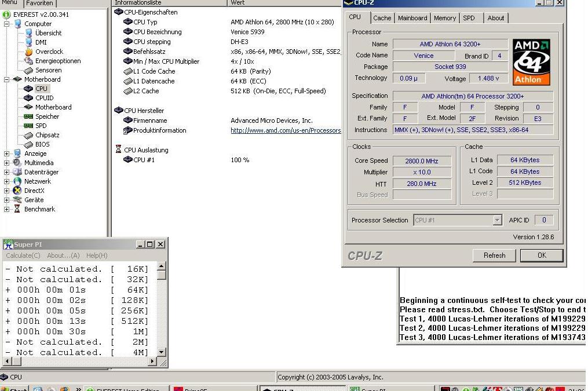Select the Motherboard sub-item icon
588x391 pixels.
[x=28, y=107]
